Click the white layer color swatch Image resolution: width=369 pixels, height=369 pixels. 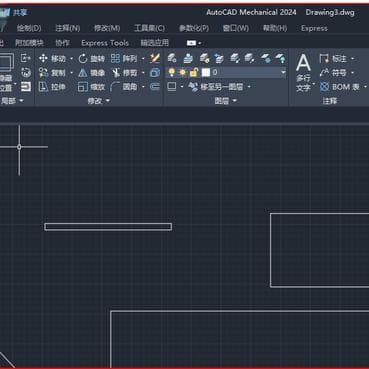(x=206, y=72)
